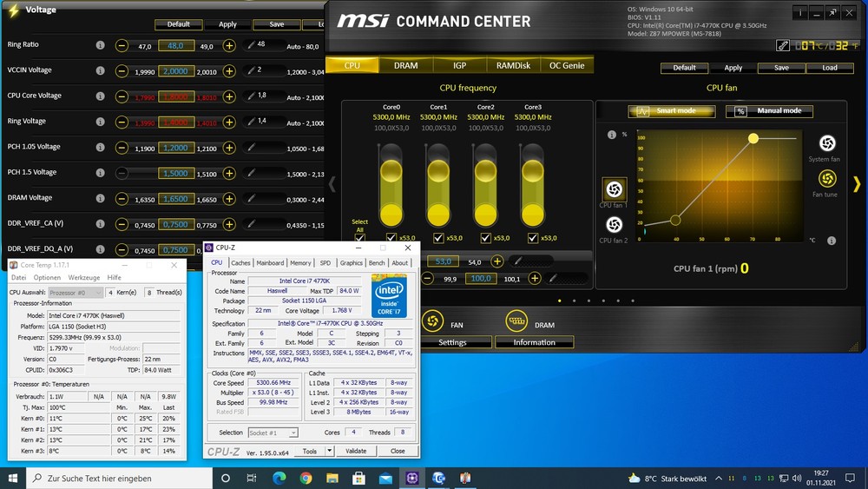This screenshot has width=868, height=489.
Task: Switch to the Mainboard tab in CPU-Z
Action: [270, 263]
